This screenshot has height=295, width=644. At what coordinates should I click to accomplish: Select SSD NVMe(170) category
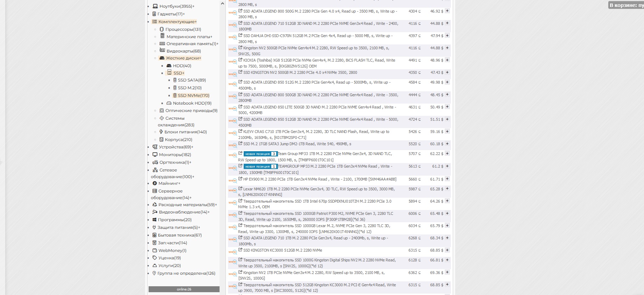tap(193, 96)
